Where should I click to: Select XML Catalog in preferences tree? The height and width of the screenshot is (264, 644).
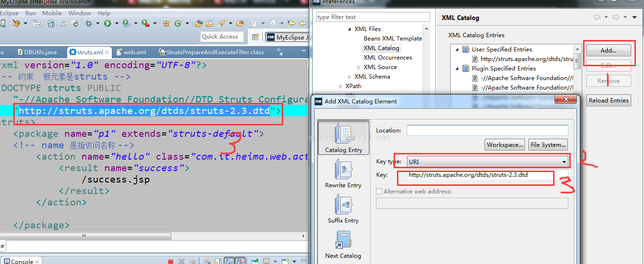tap(381, 48)
